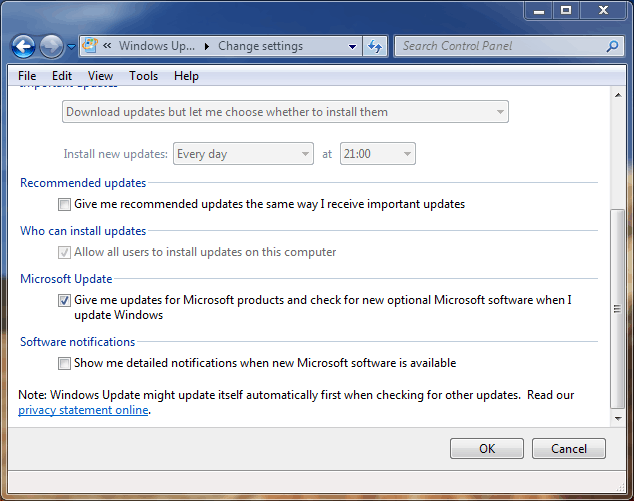Click the search magnifier icon
Image resolution: width=634 pixels, height=501 pixels.
click(x=613, y=46)
